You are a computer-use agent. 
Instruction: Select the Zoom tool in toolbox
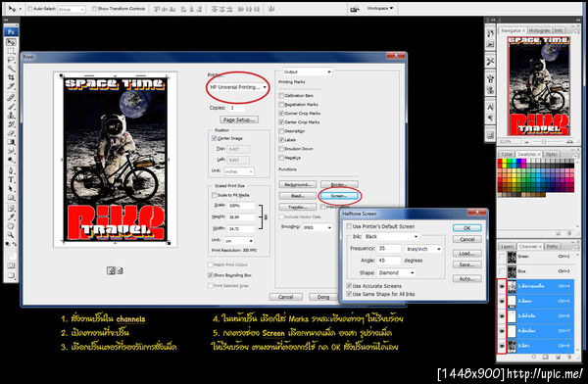pyautogui.click(x=11, y=235)
